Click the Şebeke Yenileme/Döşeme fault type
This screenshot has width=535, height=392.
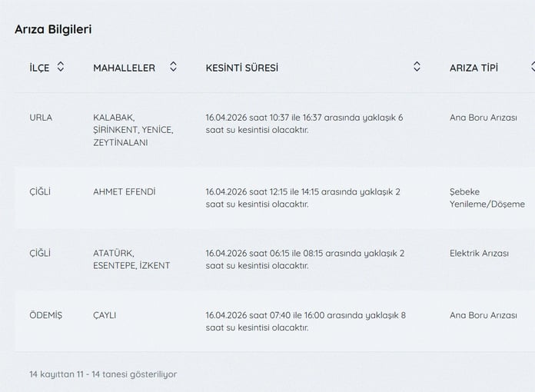pos(487,198)
